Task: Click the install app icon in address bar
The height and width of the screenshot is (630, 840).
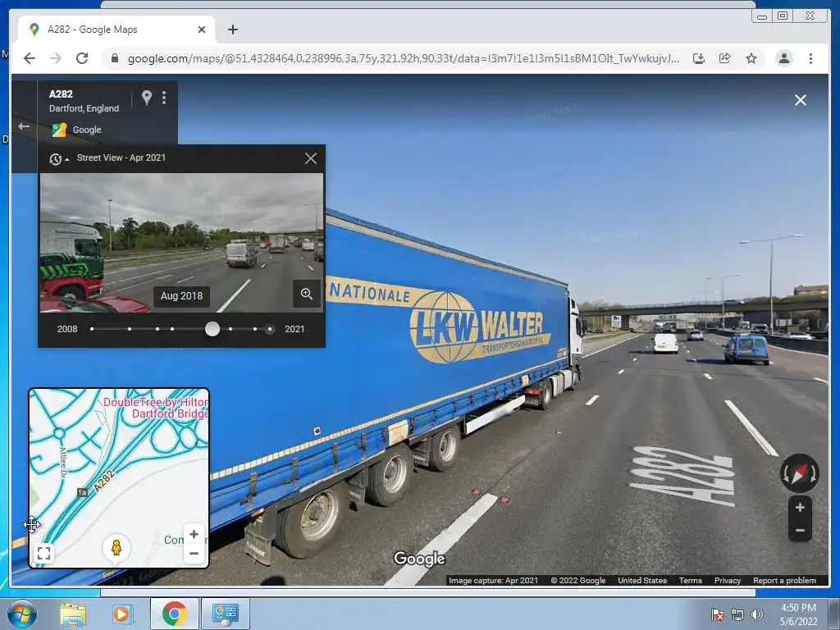Action: point(699,58)
